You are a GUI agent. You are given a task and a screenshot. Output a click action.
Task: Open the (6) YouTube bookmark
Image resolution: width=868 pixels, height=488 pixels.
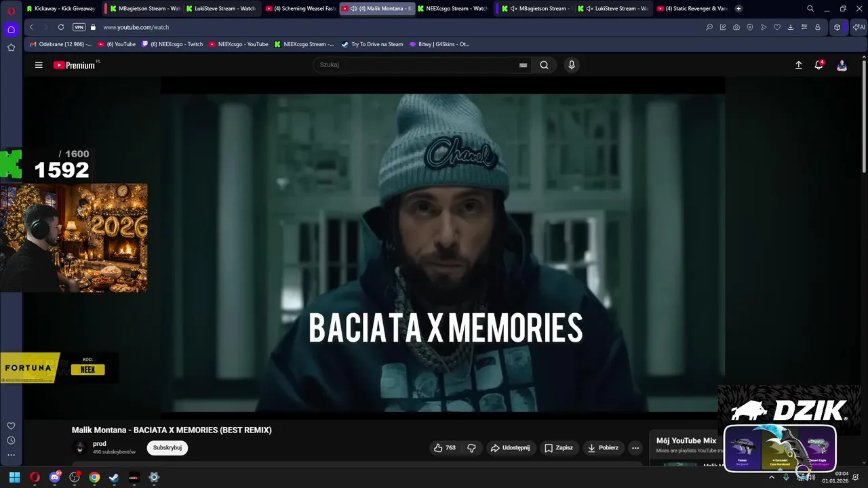click(117, 44)
